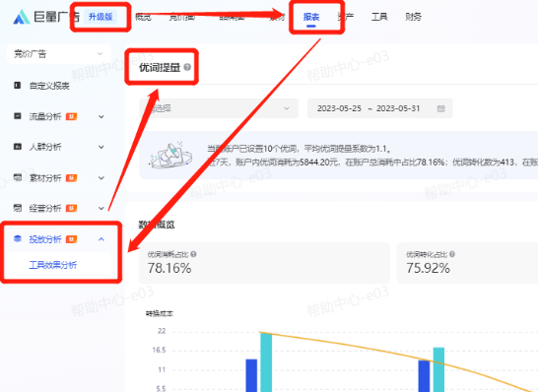The width and height of the screenshot is (538, 392).
Task: Click the 经营分析 sidebar icon
Action: point(17,208)
